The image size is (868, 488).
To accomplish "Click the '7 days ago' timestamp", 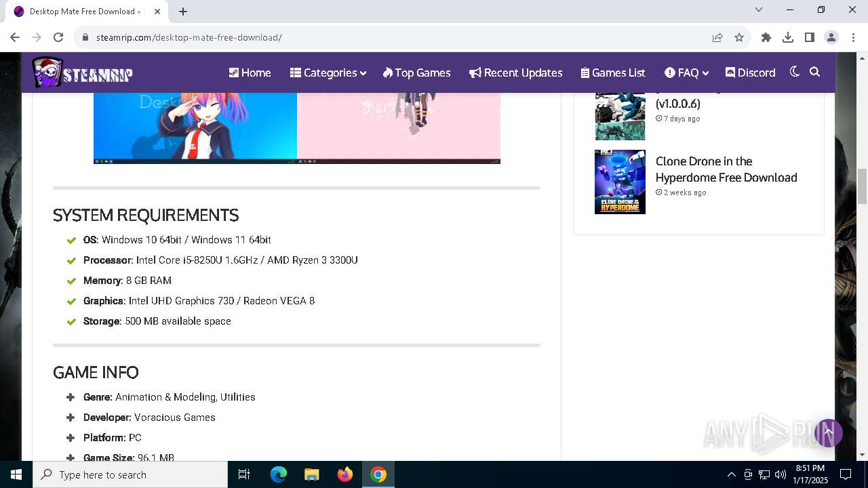I will [x=678, y=119].
